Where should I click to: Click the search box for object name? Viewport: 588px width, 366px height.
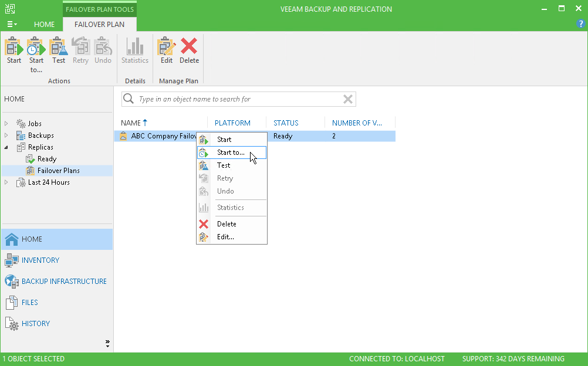point(238,99)
